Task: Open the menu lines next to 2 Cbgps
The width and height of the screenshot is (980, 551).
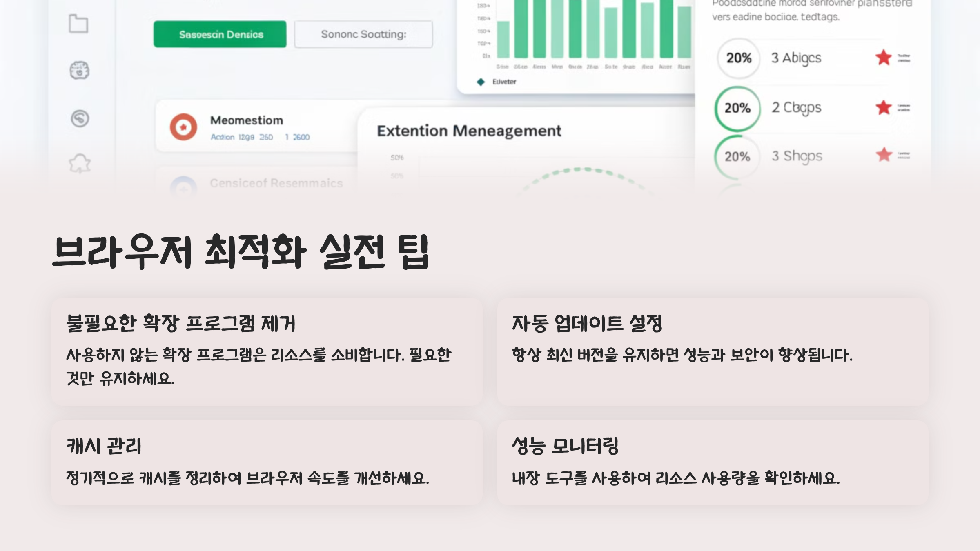Action: tap(903, 108)
